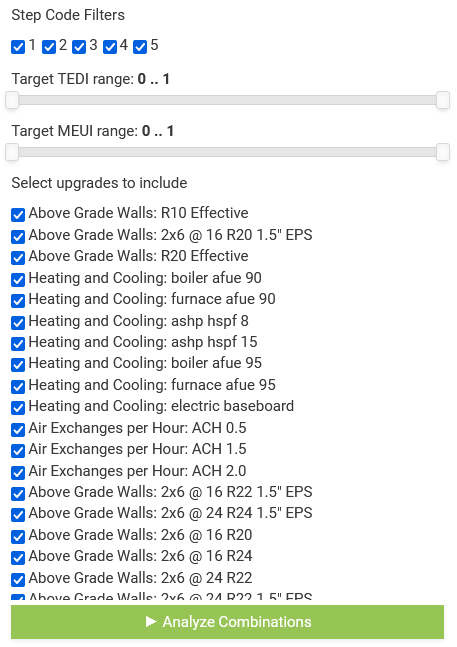Click the play icon on Analyze Combinations
Screen dimensions: 457x647
coord(151,621)
